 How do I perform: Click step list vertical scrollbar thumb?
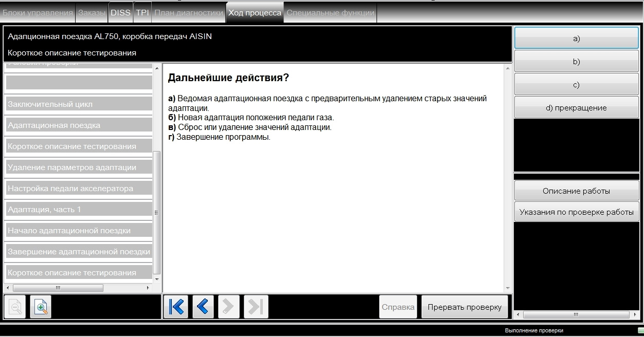point(157,213)
